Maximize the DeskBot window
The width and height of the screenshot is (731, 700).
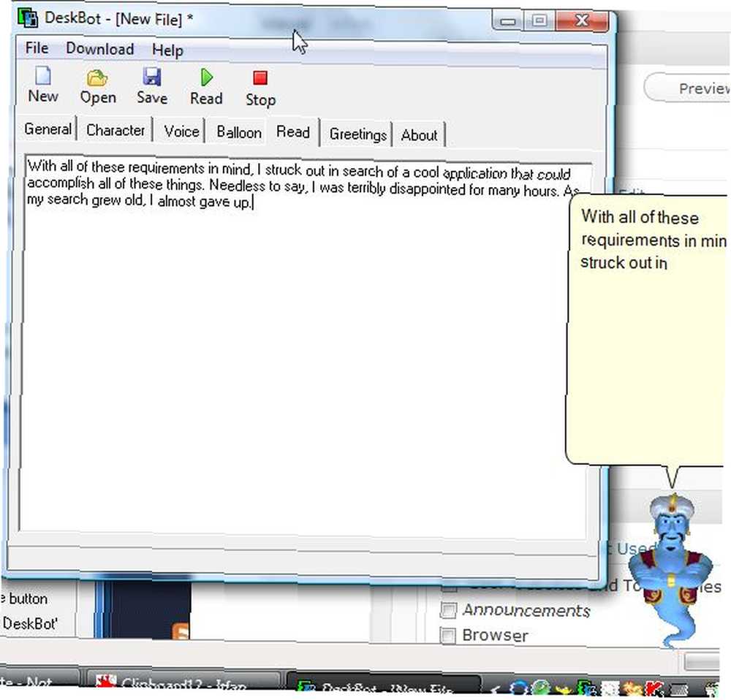click(x=539, y=20)
